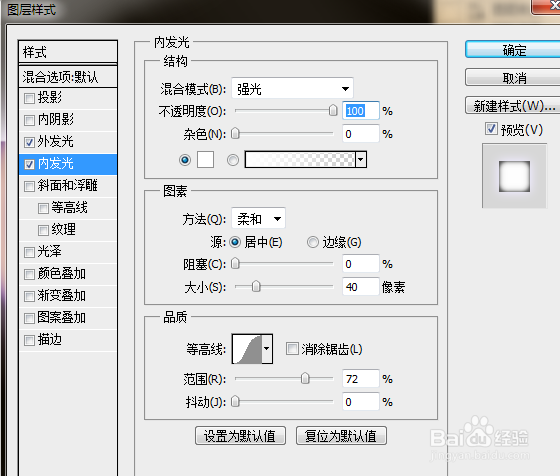
Task: Open the 方法 technique dropdown
Action: click(x=259, y=219)
